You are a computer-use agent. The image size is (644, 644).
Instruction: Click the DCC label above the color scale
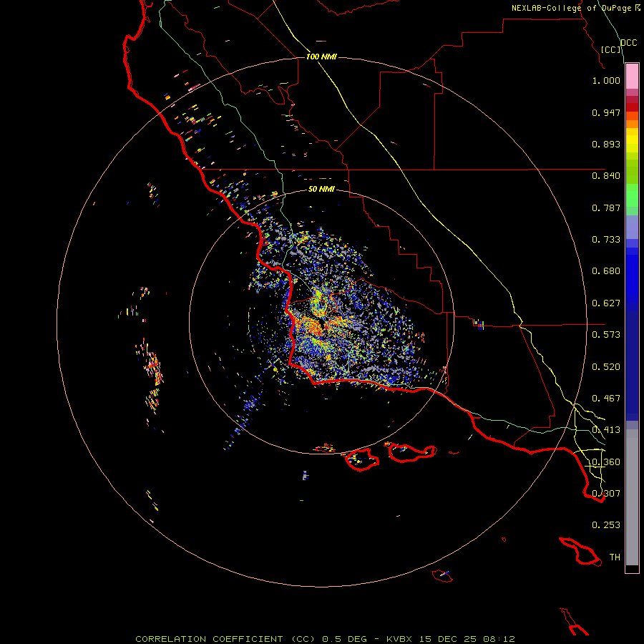pyautogui.click(x=629, y=43)
